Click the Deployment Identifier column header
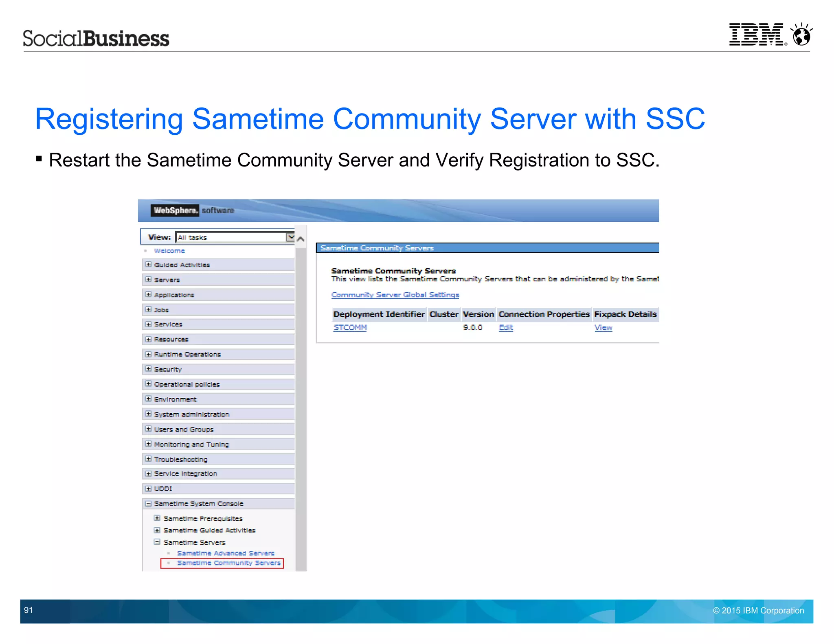 (x=379, y=314)
